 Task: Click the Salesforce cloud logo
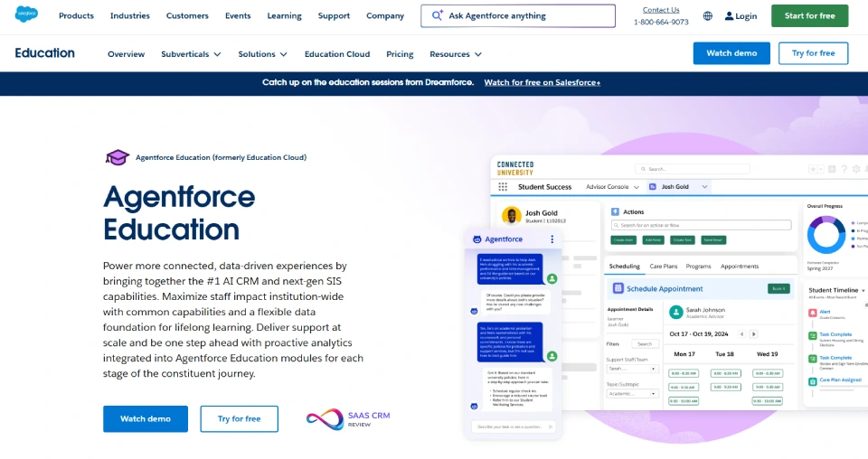pos(28,16)
